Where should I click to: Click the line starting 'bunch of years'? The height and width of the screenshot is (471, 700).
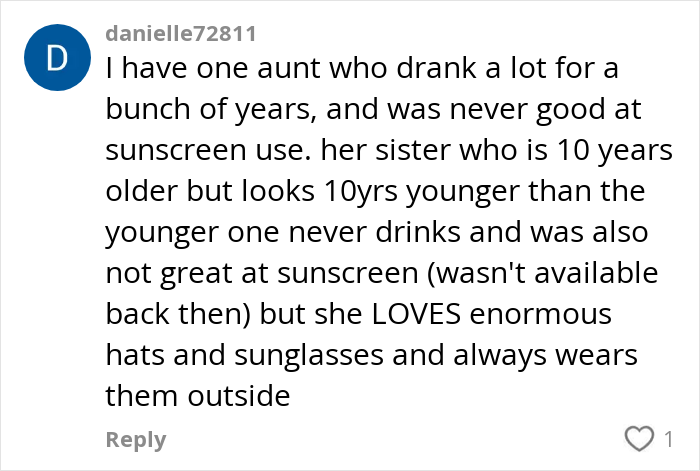click(x=373, y=110)
